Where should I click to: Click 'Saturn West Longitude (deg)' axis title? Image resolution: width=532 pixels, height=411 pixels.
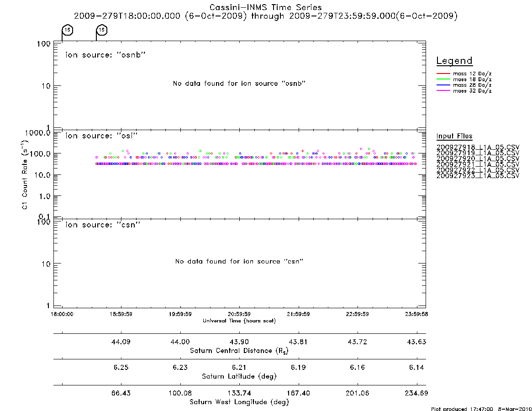coord(239,402)
